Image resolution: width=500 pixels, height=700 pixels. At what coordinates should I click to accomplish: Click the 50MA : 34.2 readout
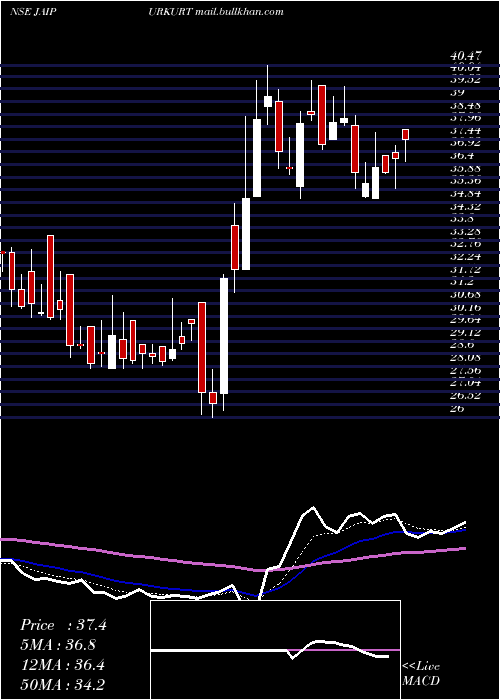pyautogui.click(x=63, y=684)
